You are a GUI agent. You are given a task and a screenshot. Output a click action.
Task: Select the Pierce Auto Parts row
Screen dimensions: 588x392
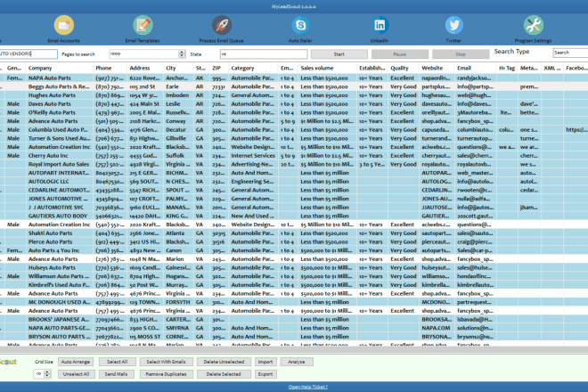(294, 242)
